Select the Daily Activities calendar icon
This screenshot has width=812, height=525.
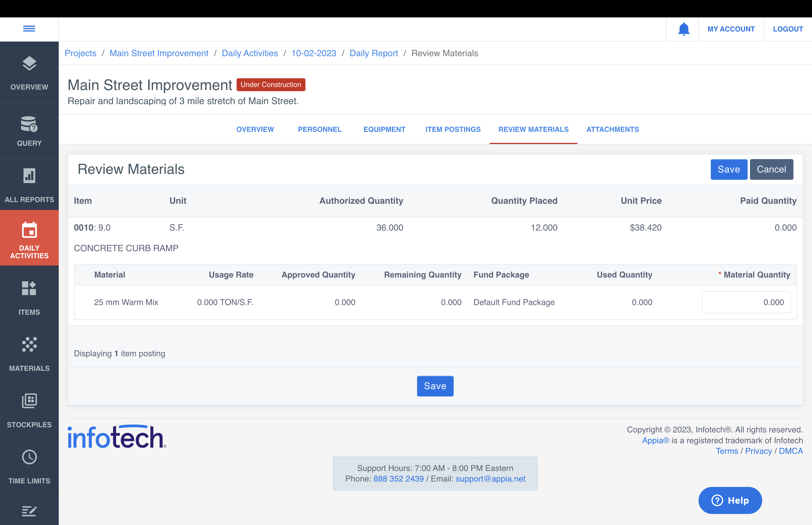[x=29, y=231]
